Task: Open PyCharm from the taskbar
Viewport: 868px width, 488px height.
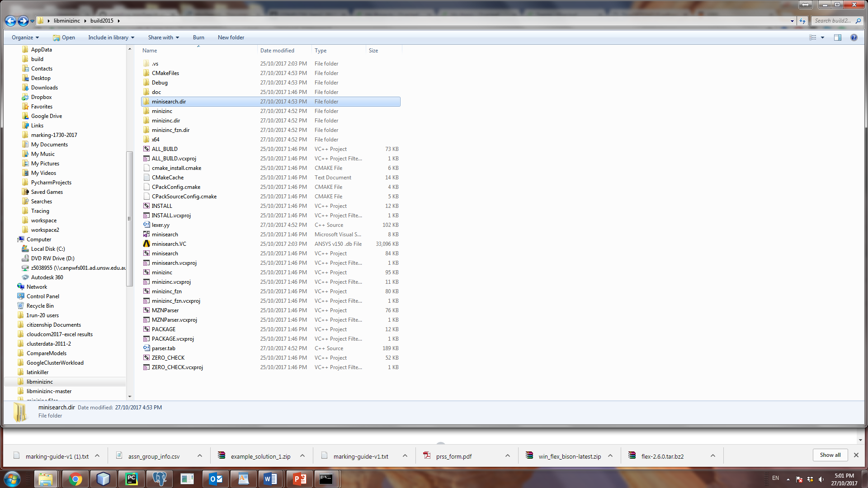Action: pos(132,479)
